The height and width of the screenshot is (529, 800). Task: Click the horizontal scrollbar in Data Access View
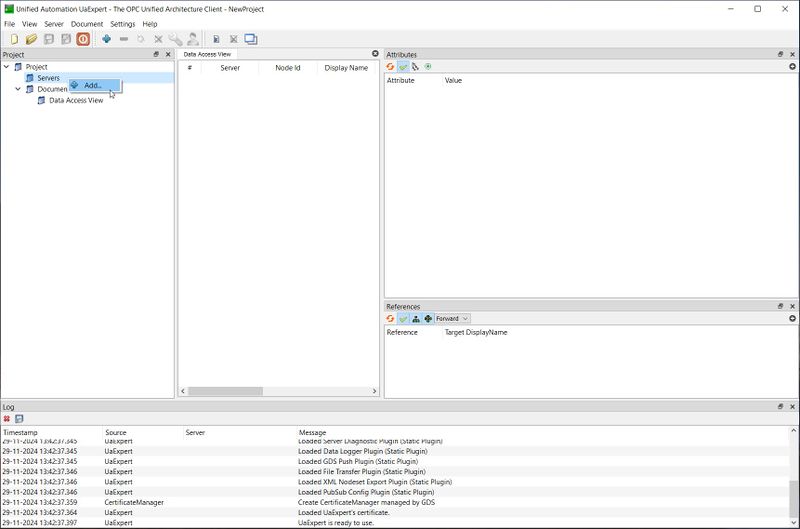pyautogui.click(x=225, y=391)
